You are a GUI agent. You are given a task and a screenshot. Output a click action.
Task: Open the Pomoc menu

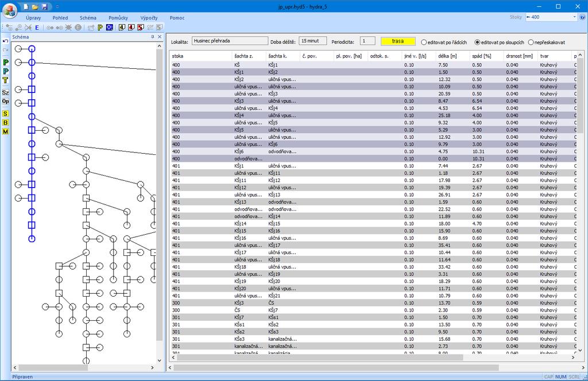(x=177, y=18)
